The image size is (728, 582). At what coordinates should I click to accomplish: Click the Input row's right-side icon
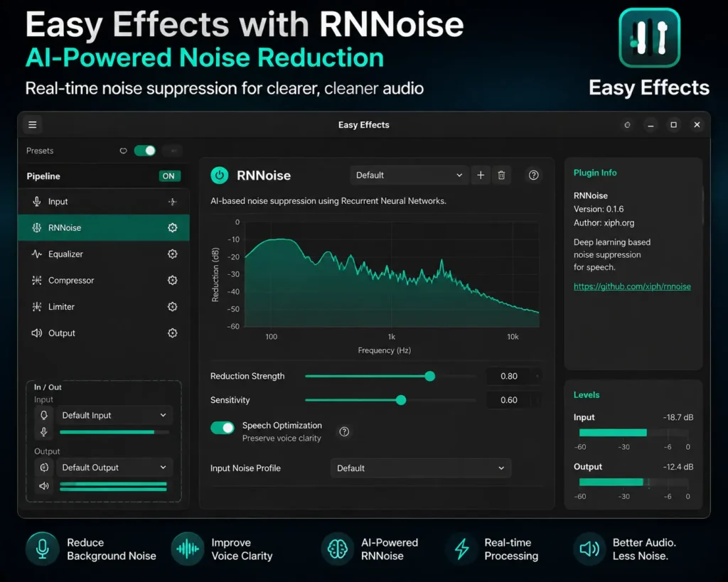point(172,201)
